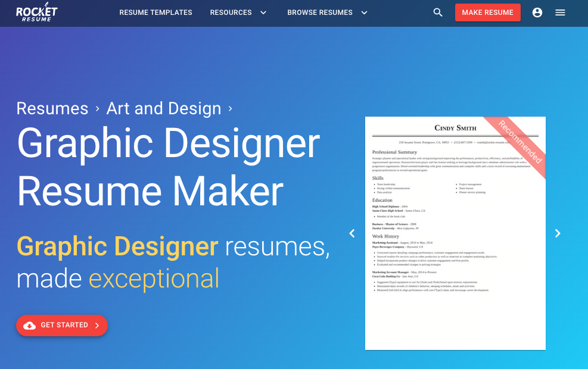Viewport: 588px width, 369px height.
Task: Click the Recommended ribbon on resume
Action: coord(519,142)
